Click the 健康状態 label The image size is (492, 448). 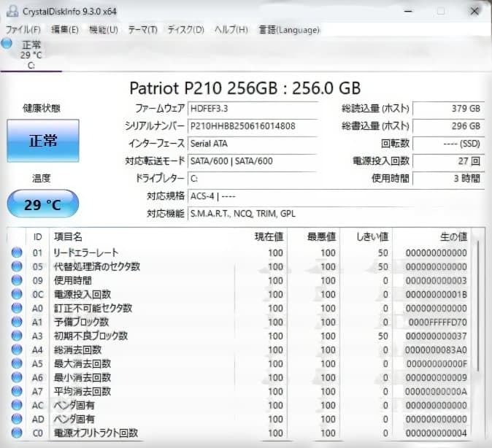[x=42, y=108]
